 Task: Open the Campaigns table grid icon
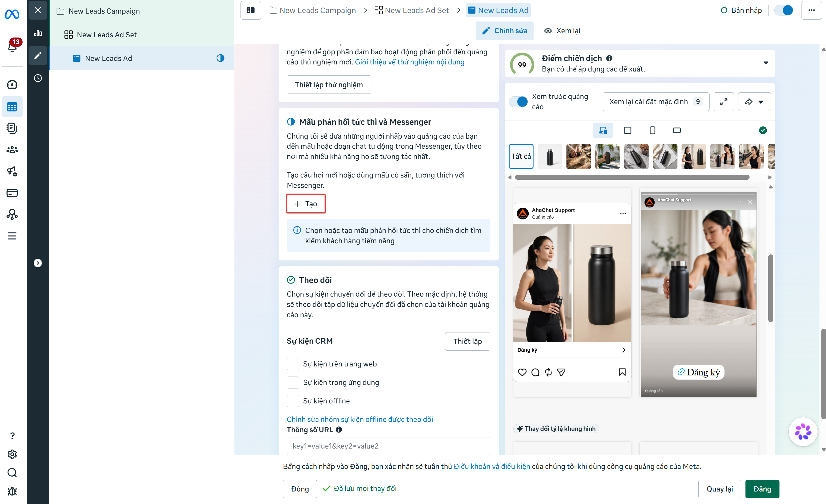(12, 107)
